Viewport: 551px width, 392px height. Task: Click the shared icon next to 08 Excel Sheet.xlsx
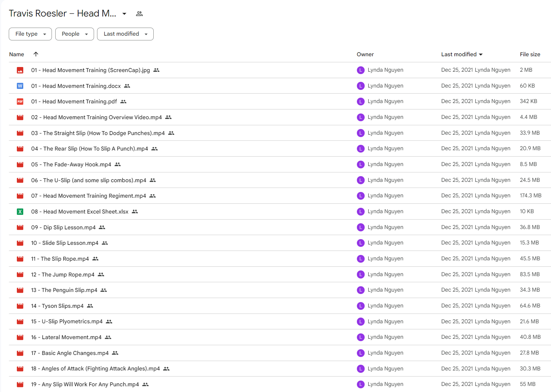pos(135,211)
